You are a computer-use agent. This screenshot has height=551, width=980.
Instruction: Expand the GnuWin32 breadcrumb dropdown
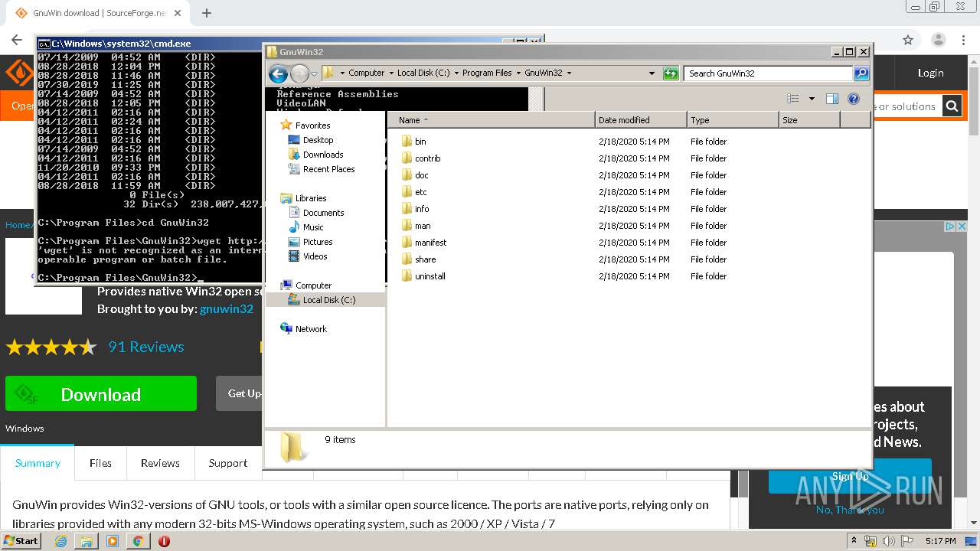(569, 73)
